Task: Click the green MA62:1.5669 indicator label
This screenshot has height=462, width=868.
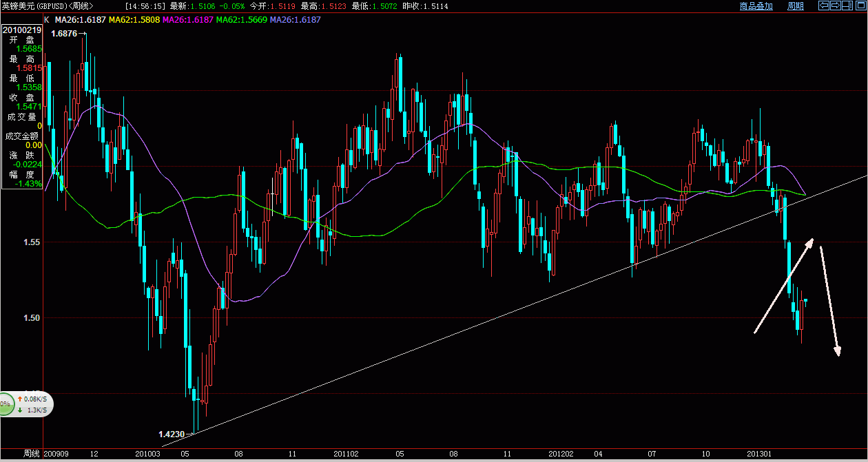Action: [242, 20]
